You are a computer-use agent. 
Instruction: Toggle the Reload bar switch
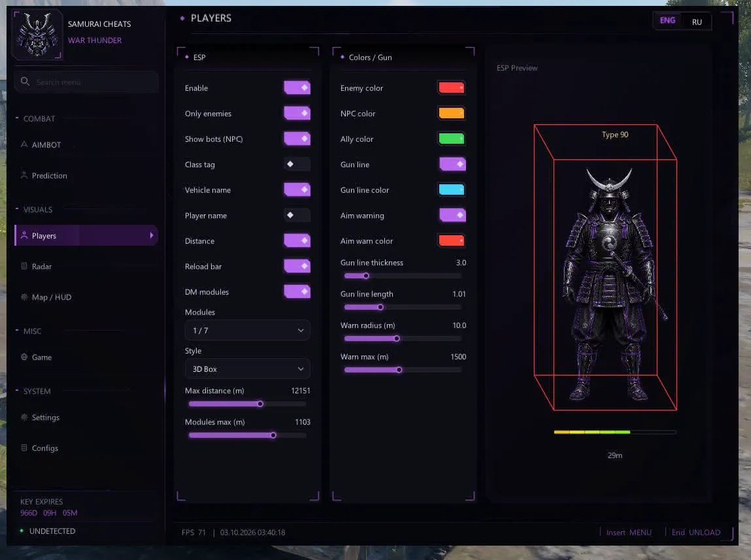pyautogui.click(x=297, y=266)
